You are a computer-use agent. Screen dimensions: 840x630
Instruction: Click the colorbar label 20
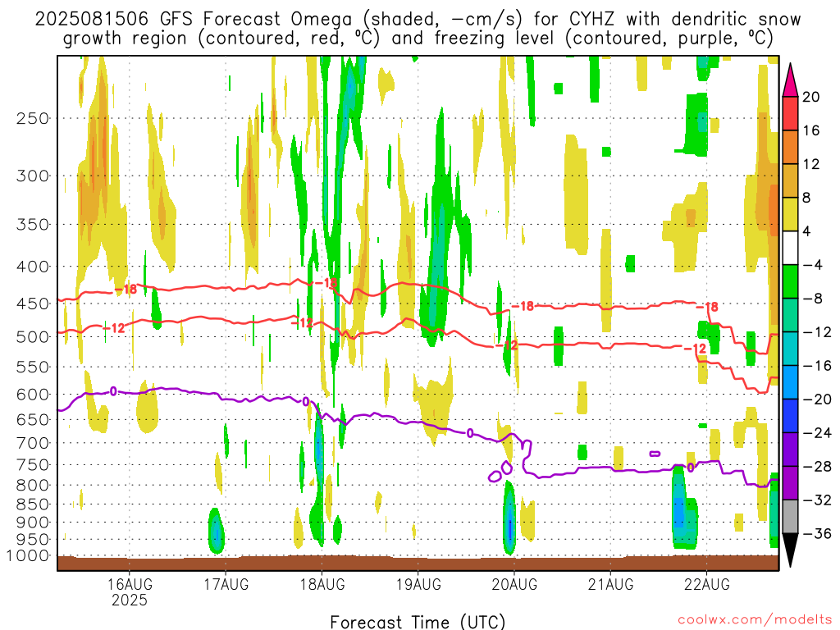[811, 97]
